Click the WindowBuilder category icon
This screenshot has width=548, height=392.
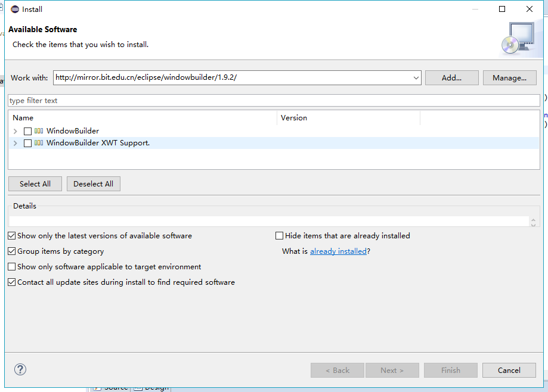pos(39,131)
